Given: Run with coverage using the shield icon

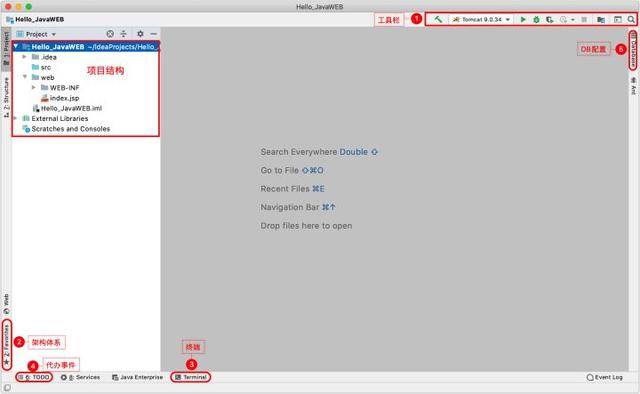Looking at the screenshot, I should click(x=550, y=19).
